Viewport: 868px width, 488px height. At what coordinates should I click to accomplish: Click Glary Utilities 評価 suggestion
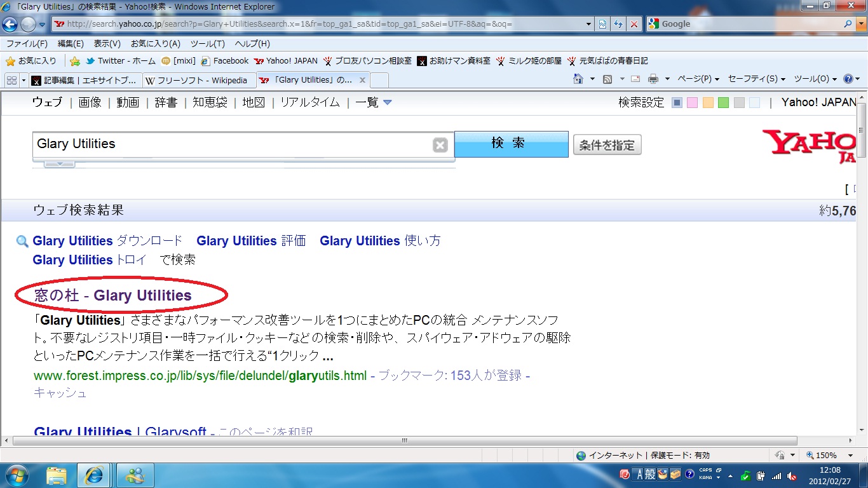pyautogui.click(x=251, y=241)
